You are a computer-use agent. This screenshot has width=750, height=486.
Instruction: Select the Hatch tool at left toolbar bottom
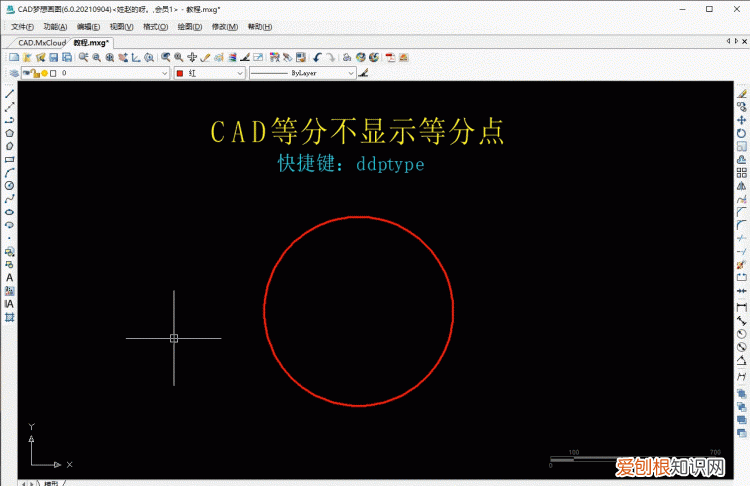point(9,317)
